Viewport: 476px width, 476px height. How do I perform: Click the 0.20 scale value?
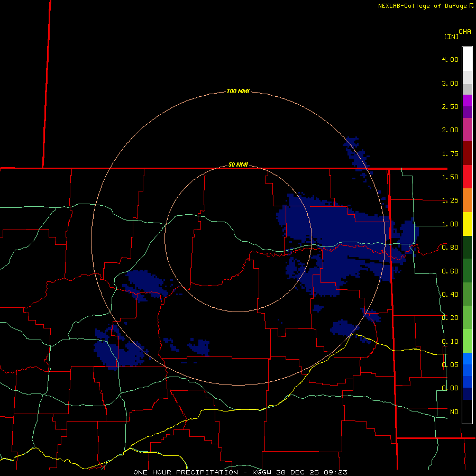[x=450, y=318]
